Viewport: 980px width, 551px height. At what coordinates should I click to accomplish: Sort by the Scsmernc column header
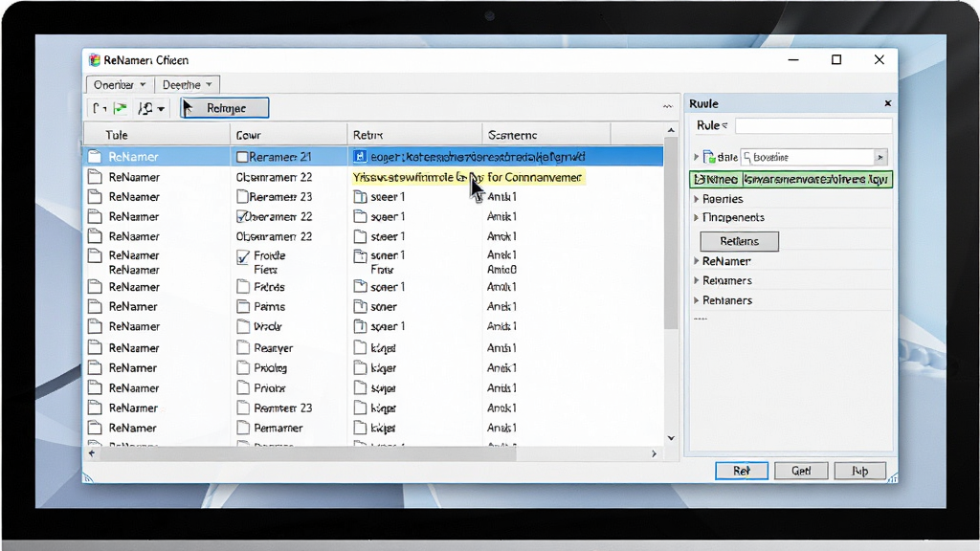coord(546,135)
